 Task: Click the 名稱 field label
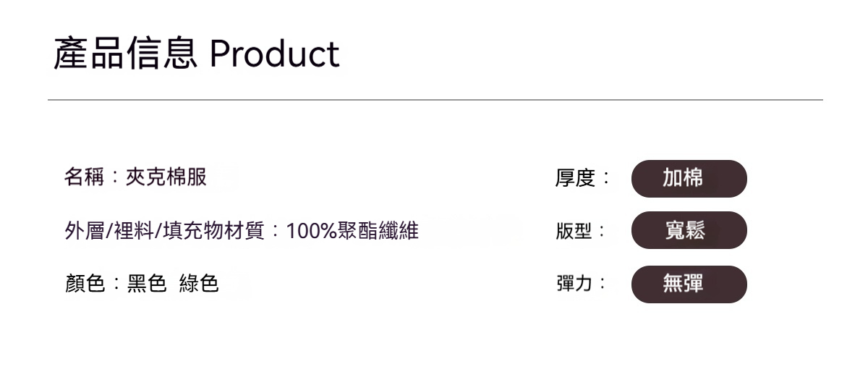point(84,177)
